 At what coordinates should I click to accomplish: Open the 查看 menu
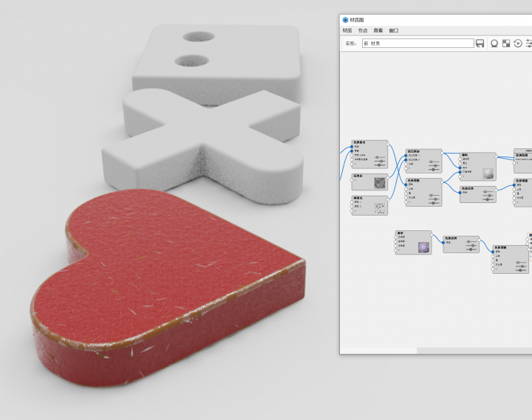(378, 31)
